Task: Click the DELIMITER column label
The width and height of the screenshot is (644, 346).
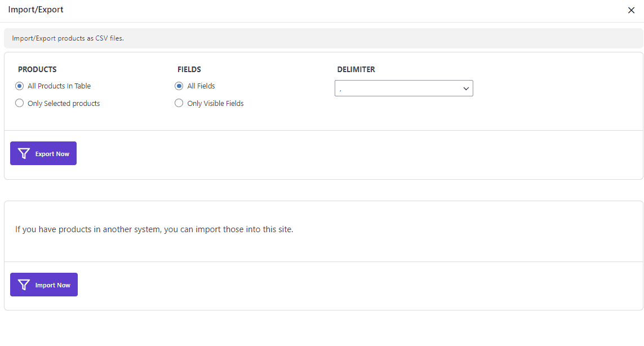Action: (x=356, y=69)
